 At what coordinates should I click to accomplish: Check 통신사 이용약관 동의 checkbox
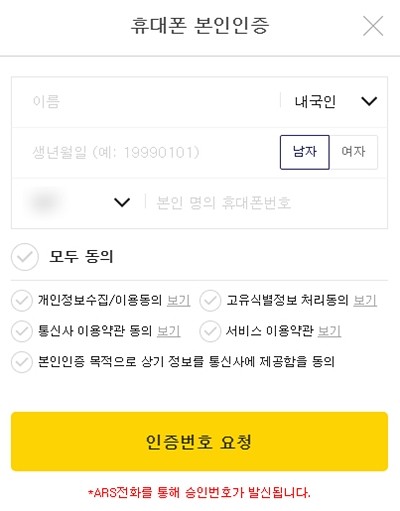pos(22,331)
